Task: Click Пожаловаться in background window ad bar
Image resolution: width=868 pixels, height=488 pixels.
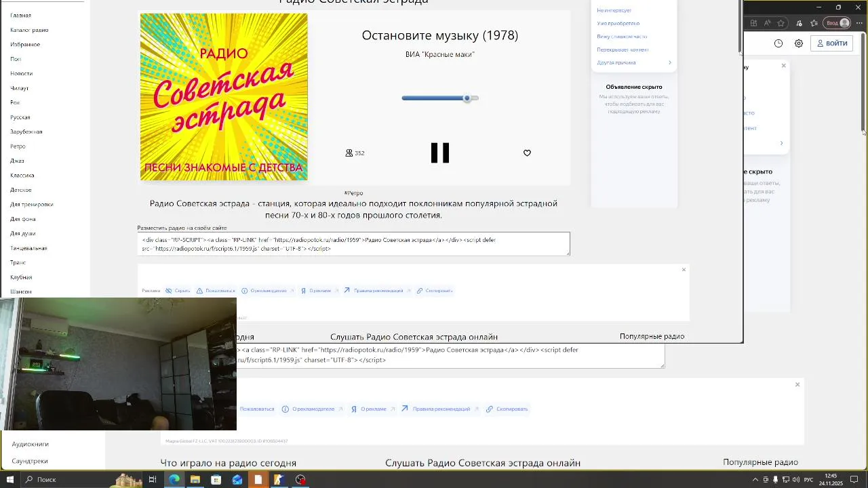Action: (257, 409)
